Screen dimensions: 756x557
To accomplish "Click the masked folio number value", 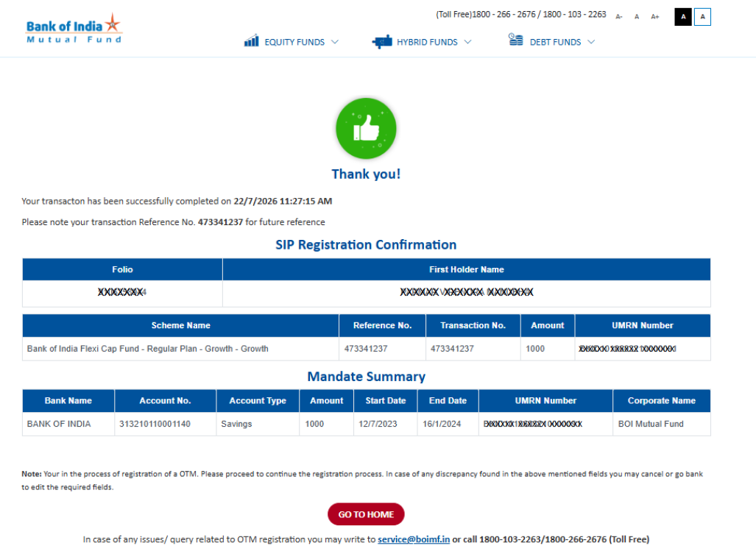I will click(x=122, y=292).
